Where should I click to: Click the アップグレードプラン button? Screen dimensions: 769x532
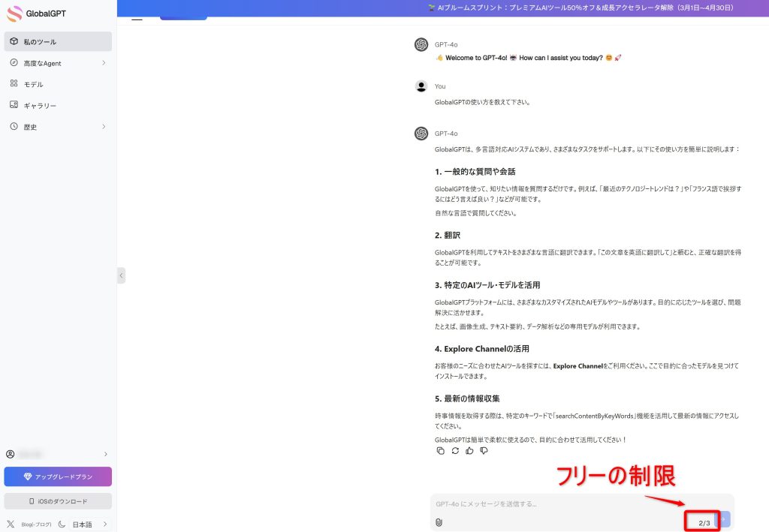(x=58, y=476)
